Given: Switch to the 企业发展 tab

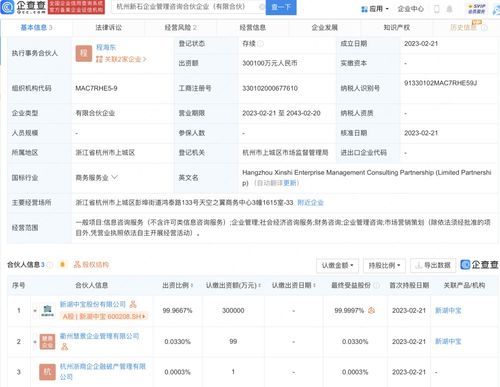Looking at the screenshot, I should click(325, 27).
